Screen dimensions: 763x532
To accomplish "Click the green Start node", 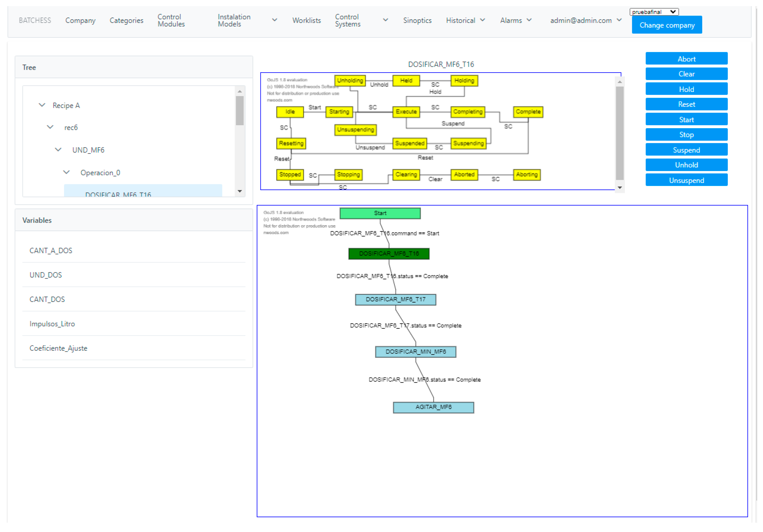I will pos(380,213).
